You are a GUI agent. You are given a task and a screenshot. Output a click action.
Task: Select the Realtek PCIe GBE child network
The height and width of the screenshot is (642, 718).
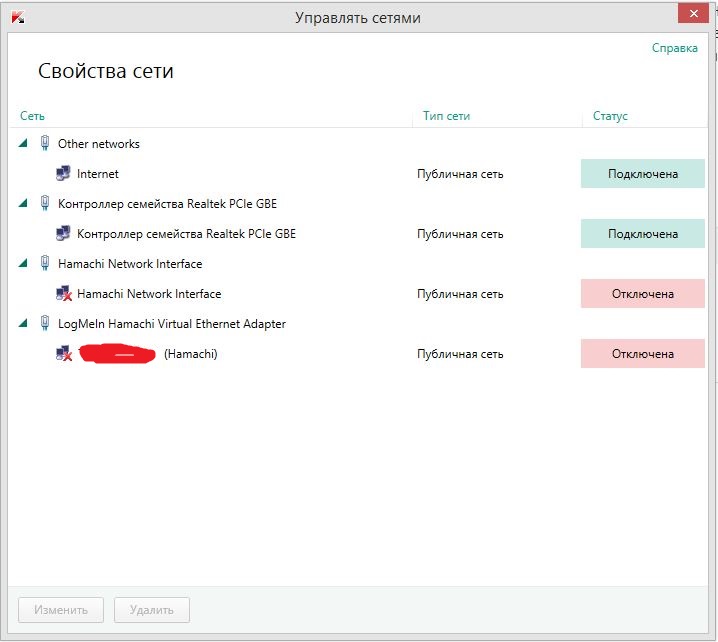[359, 234]
